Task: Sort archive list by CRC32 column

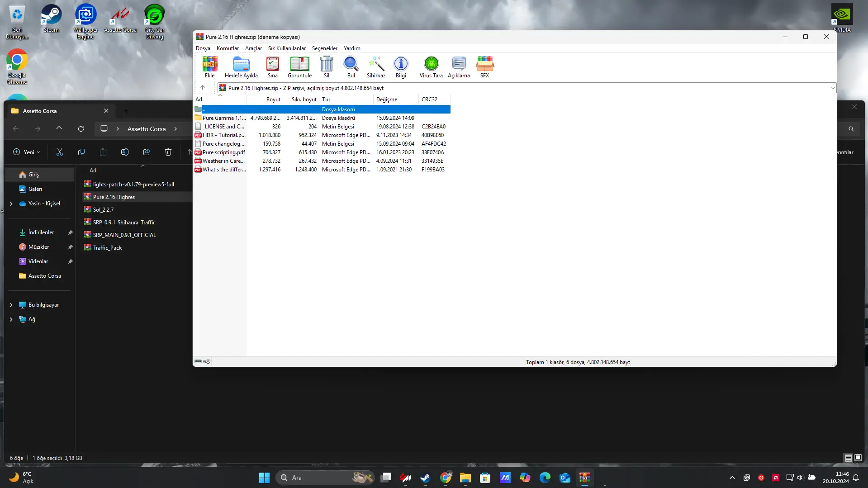Action: tap(434, 99)
